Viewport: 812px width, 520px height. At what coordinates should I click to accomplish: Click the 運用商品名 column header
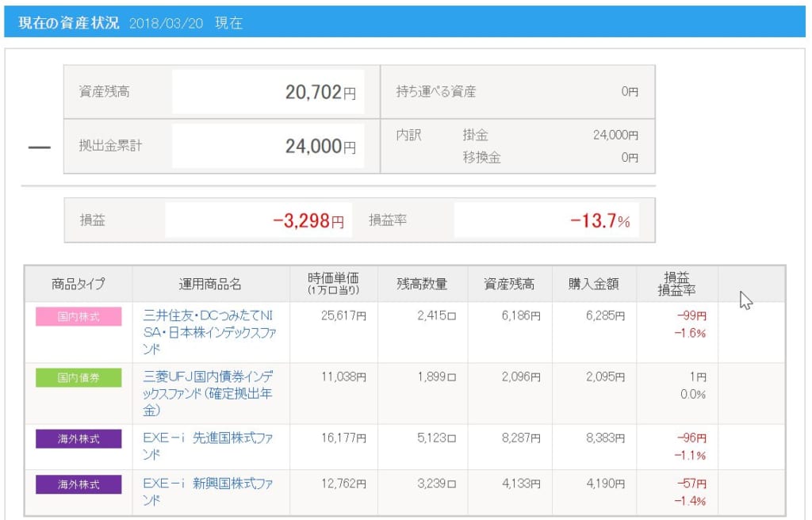pos(210,284)
